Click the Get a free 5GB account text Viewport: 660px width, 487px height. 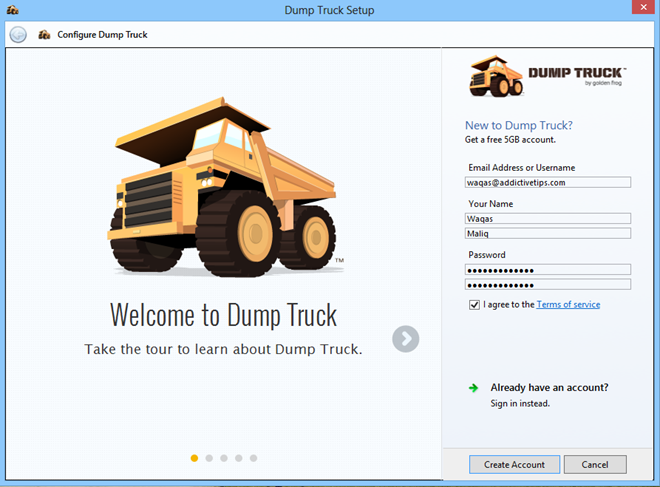pos(510,140)
